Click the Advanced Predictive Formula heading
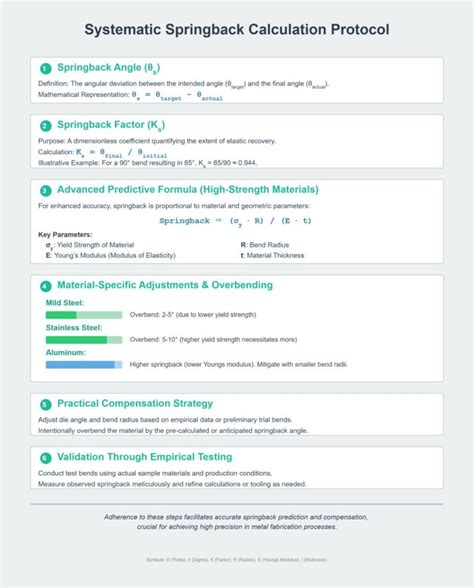474x588 pixels. point(188,190)
